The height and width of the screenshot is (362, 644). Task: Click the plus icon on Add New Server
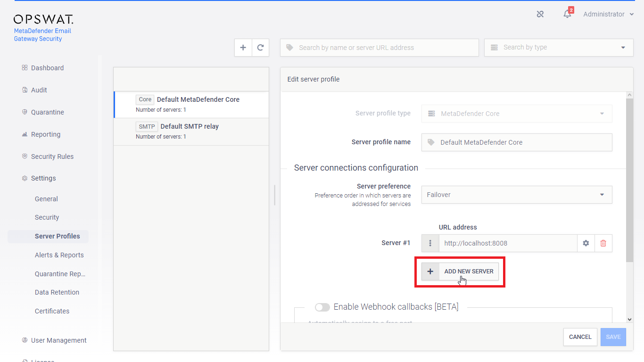pos(430,271)
